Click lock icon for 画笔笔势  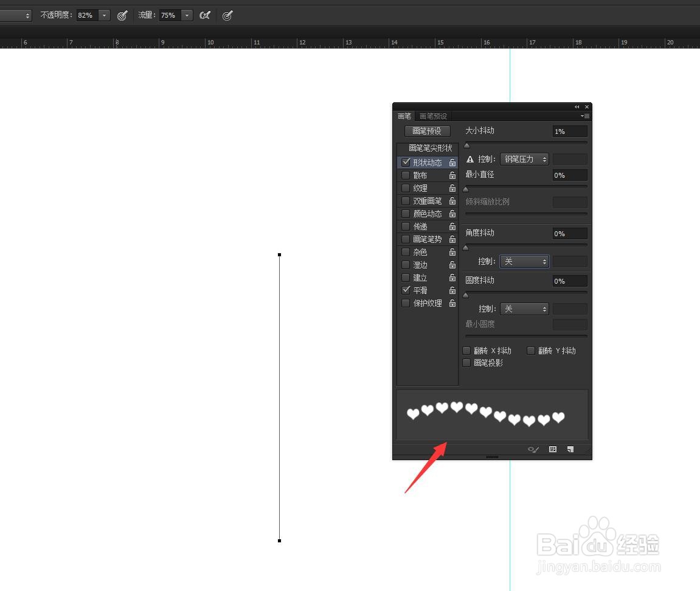click(452, 239)
